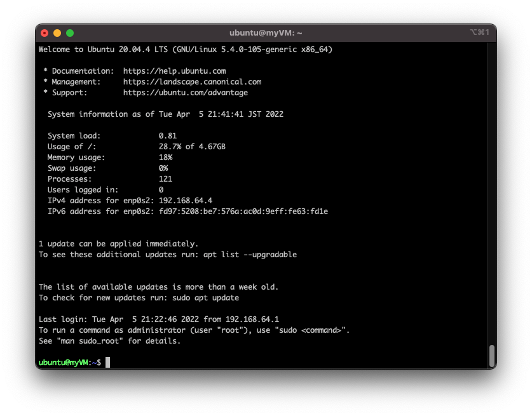Click the 'apt list --upgradable' command text
The width and height of the screenshot is (532, 416).
[250, 255]
